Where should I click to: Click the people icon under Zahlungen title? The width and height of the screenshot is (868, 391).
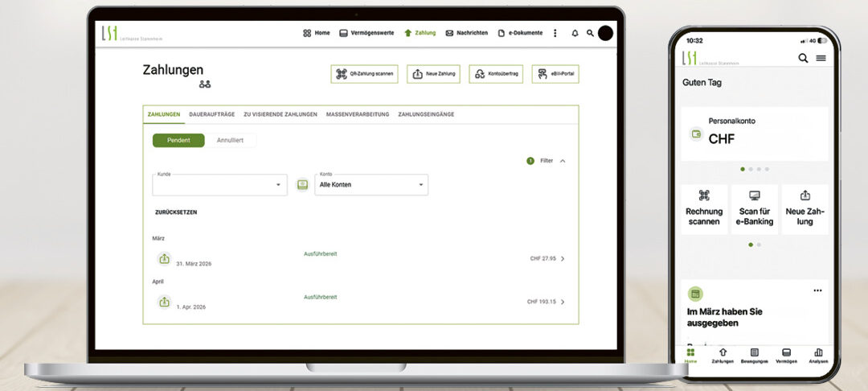pos(205,84)
